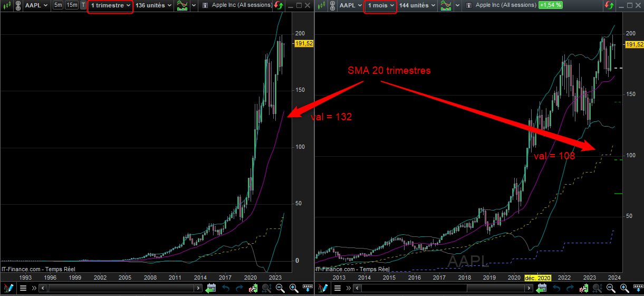Open '144 unités' dropdown
The width and height of the screenshot is (644, 296).
click(x=417, y=5)
